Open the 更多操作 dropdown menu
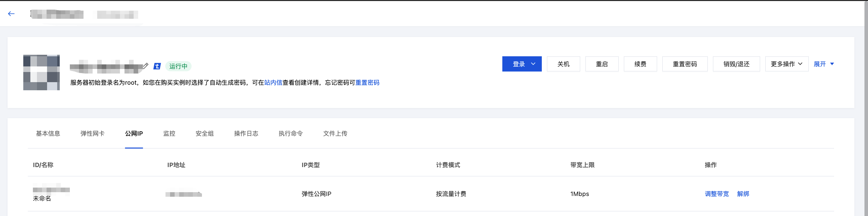 click(x=786, y=64)
